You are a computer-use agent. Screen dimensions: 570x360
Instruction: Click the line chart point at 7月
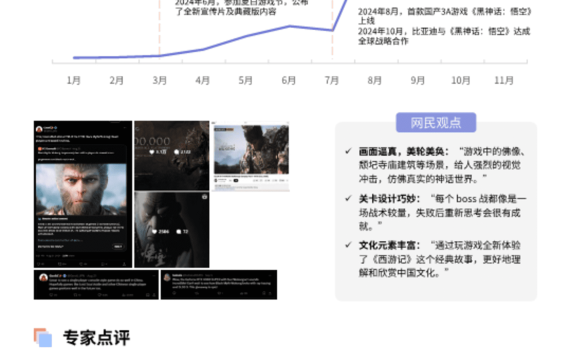click(x=332, y=31)
